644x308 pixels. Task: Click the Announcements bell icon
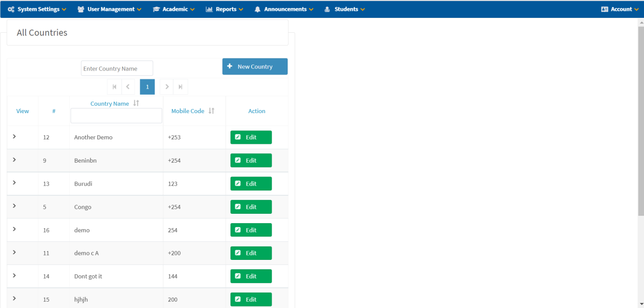257,9
